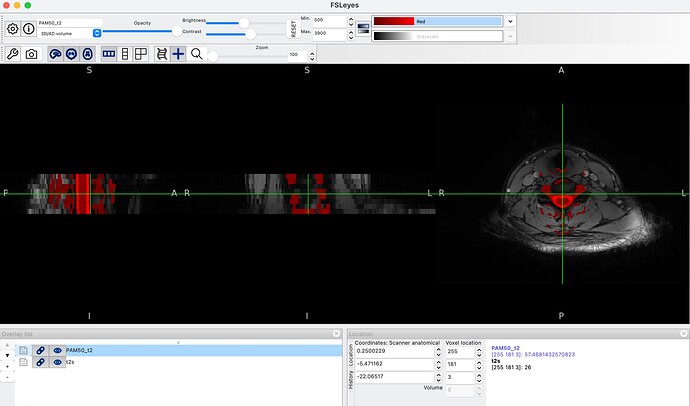Image resolution: width=690 pixels, height=406 pixels.
Task: Switch to grid layout
Action: click(x=142, y=54)
